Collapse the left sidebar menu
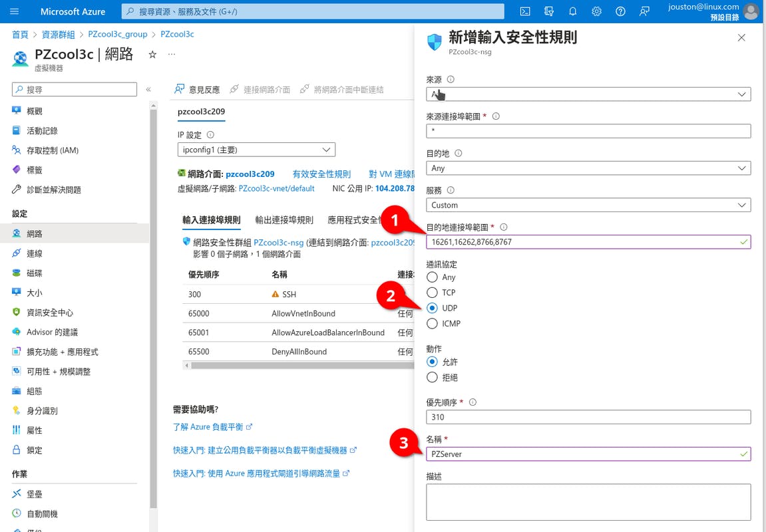 (x=148, y=89)
